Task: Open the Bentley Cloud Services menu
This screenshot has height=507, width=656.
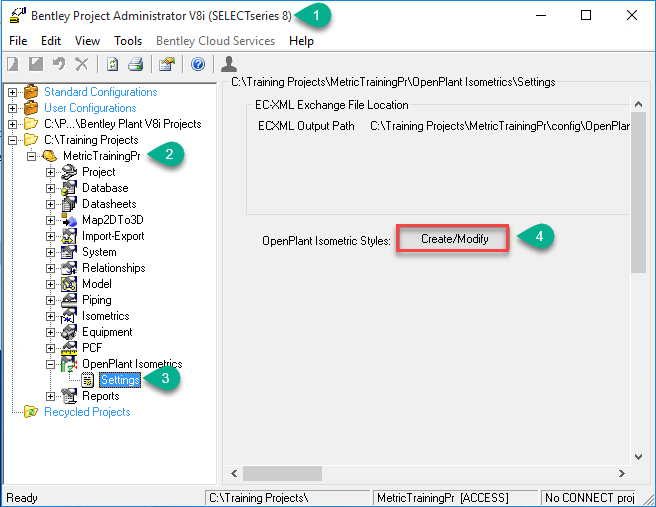Action: (215, 41)
